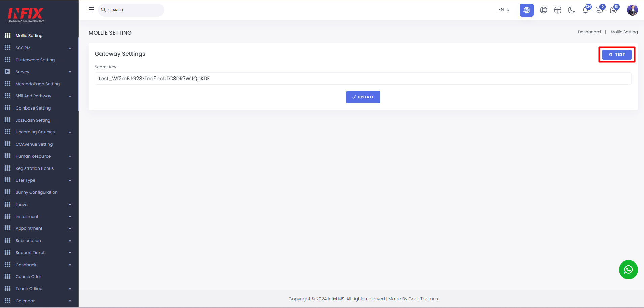
Task: Click the Survey form icon in sidebar
Action: click(7, 72)
